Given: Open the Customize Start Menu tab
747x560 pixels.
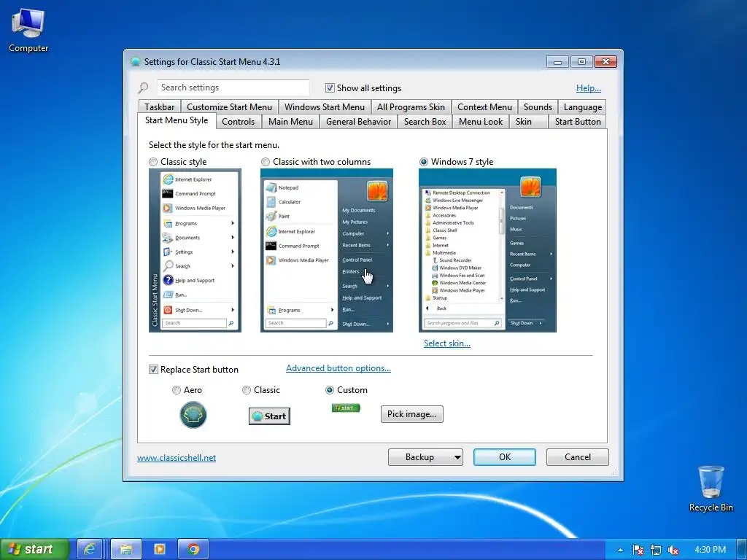Looking at the screenshot, I should (x=229, y=107).
